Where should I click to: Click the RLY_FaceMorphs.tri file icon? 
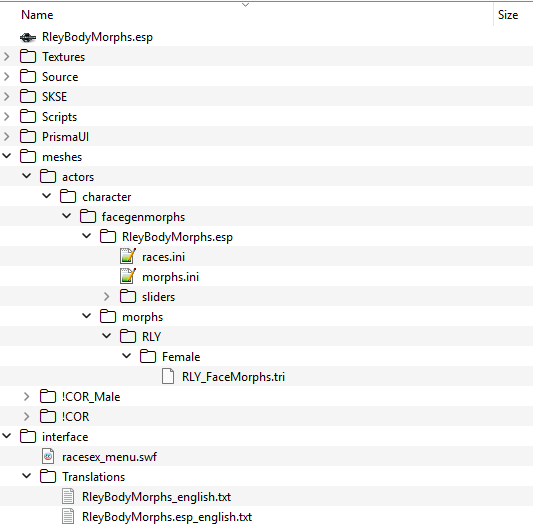(168, 376)
